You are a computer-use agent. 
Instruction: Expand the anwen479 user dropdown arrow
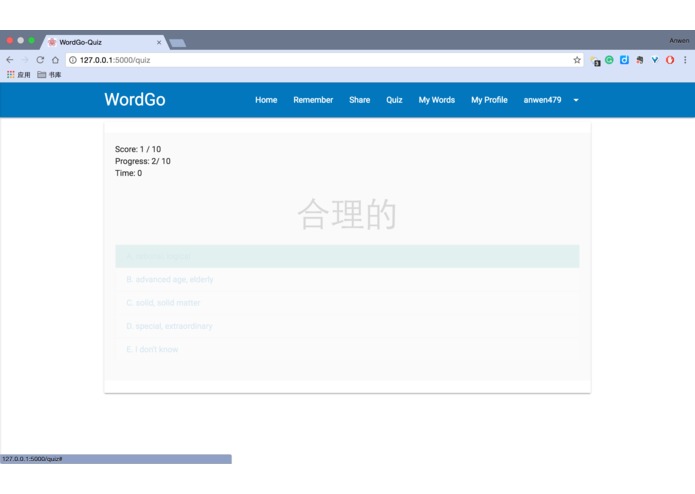(576, 100)
